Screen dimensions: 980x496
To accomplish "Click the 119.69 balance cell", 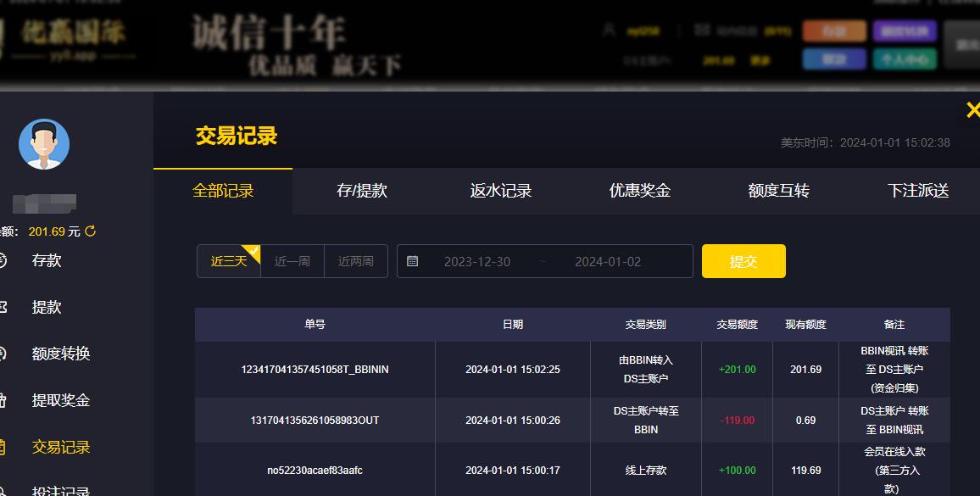I will tap(805, 470).
